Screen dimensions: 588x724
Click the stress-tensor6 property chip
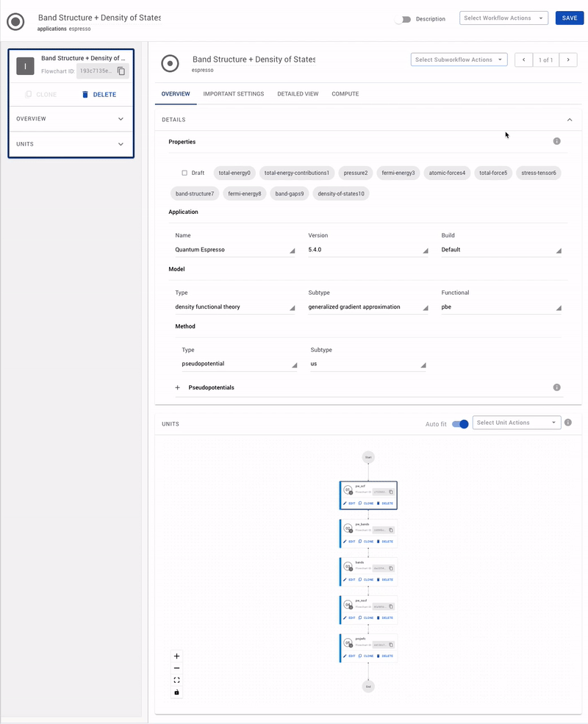(x=539, y=173)
